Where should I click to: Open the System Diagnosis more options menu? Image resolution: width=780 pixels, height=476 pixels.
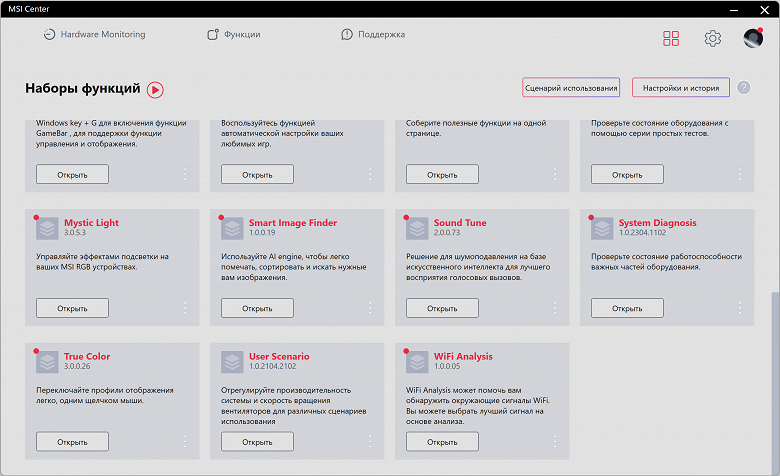[x=740, y=308]
